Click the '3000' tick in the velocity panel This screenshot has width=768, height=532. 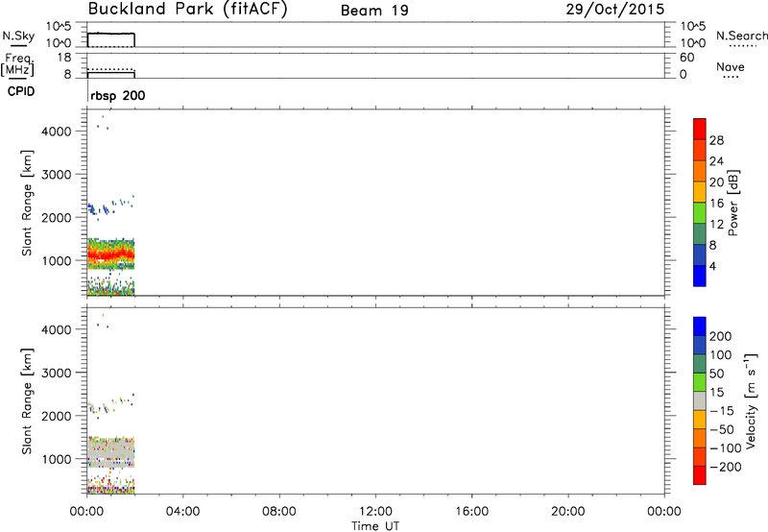click(57, 373)
